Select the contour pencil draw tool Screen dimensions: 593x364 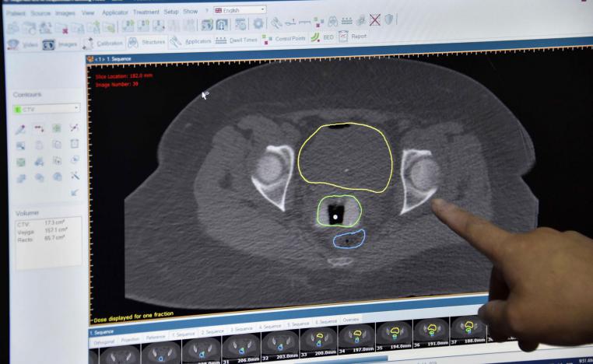click(21, 128)
